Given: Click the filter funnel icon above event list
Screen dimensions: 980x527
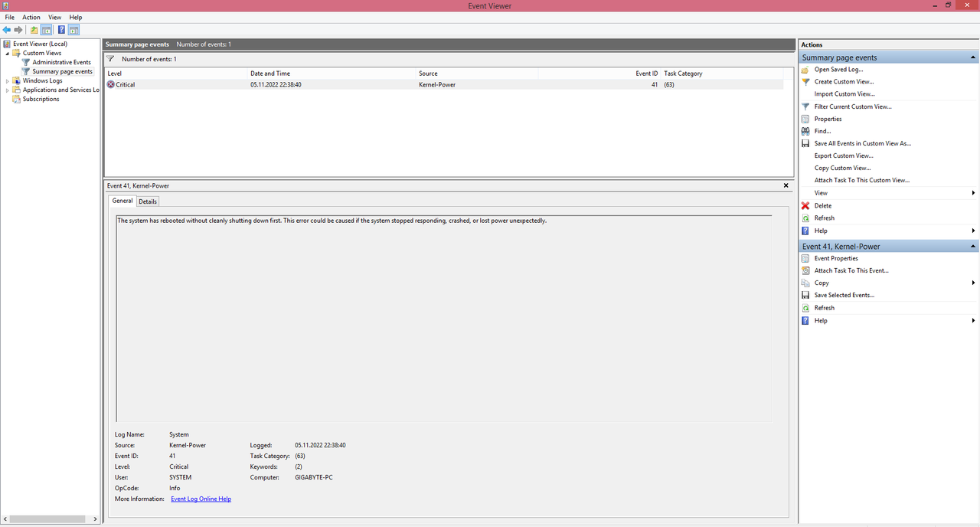Looking at the screenshot, I should point(110,59).
